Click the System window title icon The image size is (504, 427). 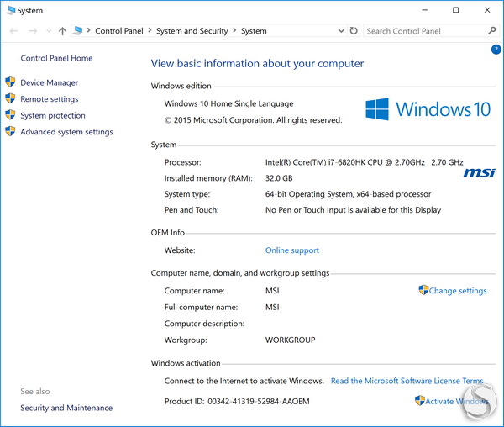[11, 10]
